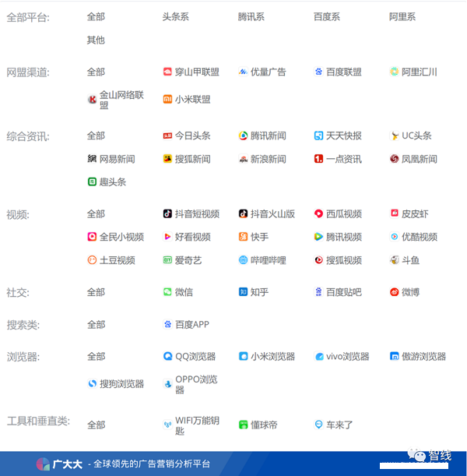Select the 腾讯视频 icon
The height and width of the screenshot is (476, 467).
318,237
